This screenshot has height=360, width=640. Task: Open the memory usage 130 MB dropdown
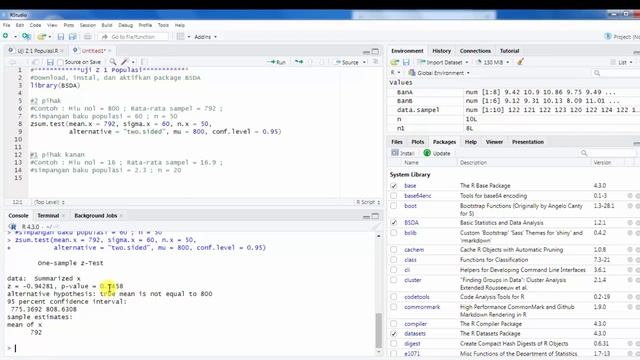[x=493, y=62]
